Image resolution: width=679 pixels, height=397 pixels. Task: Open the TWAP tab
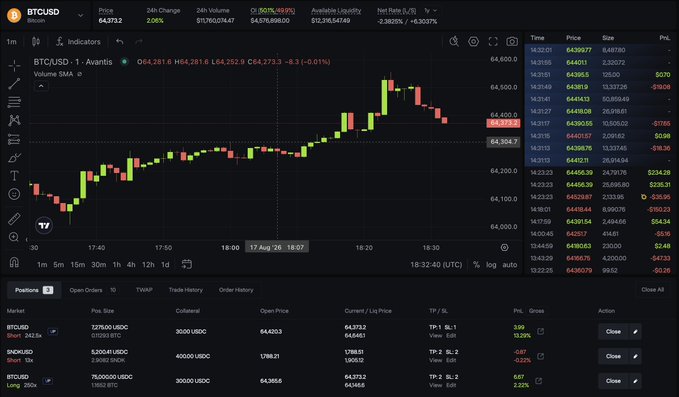click(x=144, y=290)
